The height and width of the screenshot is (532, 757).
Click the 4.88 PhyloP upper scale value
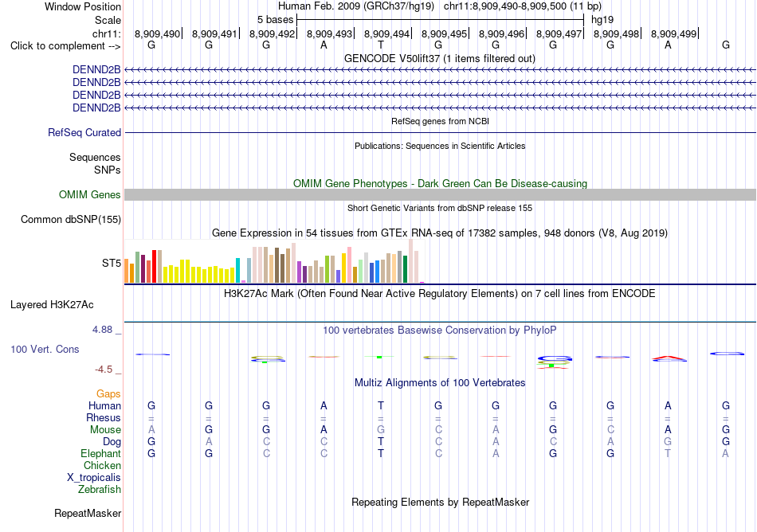102,330
